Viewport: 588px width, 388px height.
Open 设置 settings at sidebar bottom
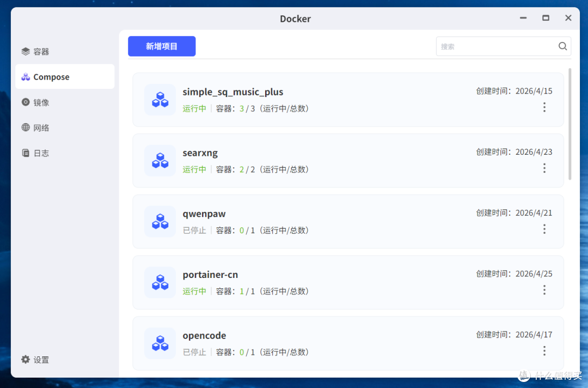[65, 360]
